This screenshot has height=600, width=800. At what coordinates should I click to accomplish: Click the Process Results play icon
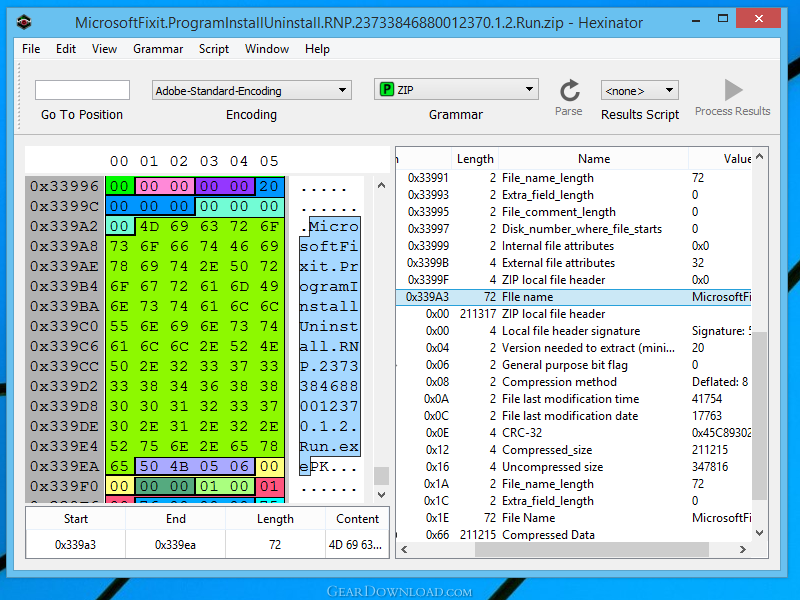(733, 90)
